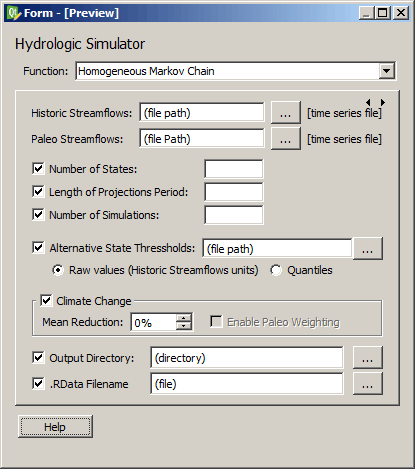Toggle the Output Directory checkbox
Screen dimensions: 415x469
pyautogui.click(x=38, y=358)
